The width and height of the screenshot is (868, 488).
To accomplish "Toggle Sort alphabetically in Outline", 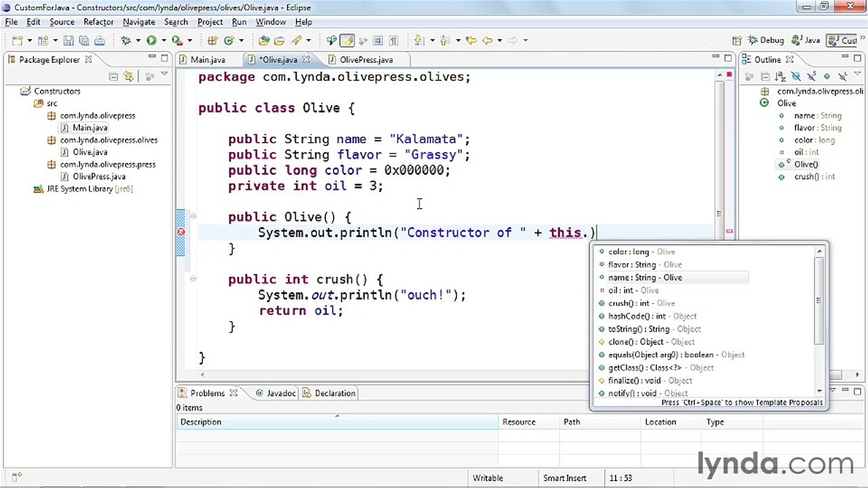I will coord(781,76).
